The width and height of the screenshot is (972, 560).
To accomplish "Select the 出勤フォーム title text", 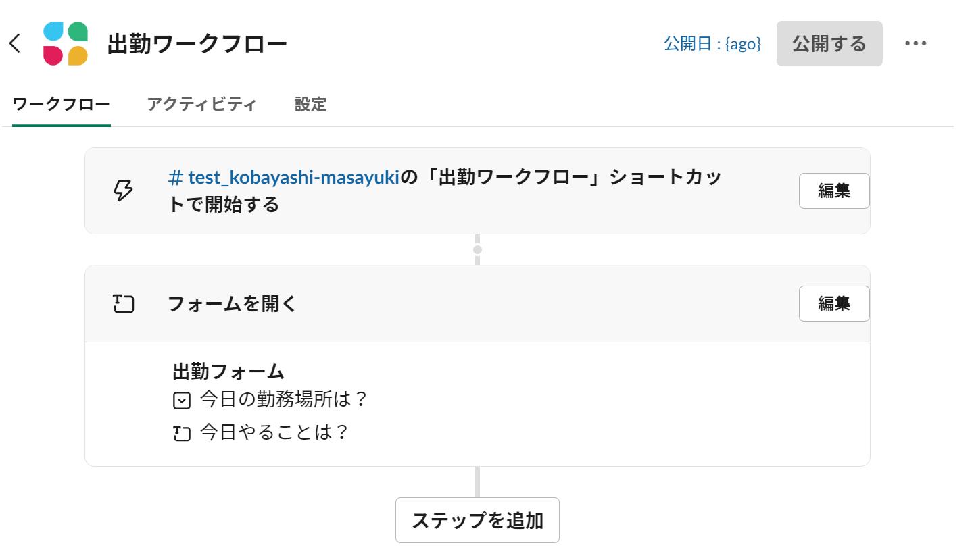I will coord(228,372).
